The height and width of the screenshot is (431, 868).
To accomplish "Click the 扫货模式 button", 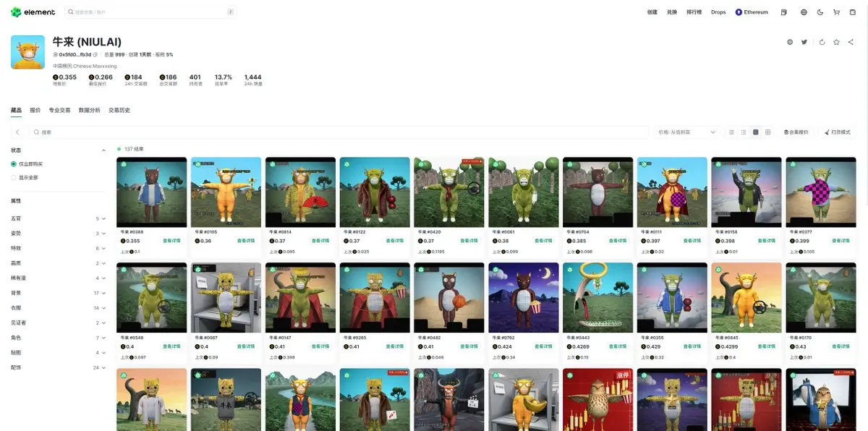I will click(x=836, y=132).
